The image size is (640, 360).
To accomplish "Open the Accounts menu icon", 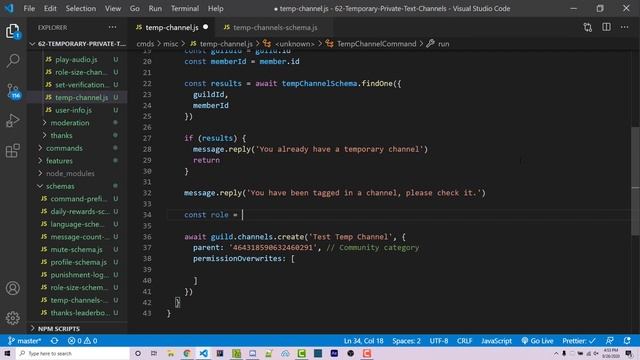I will click(13, 288).
